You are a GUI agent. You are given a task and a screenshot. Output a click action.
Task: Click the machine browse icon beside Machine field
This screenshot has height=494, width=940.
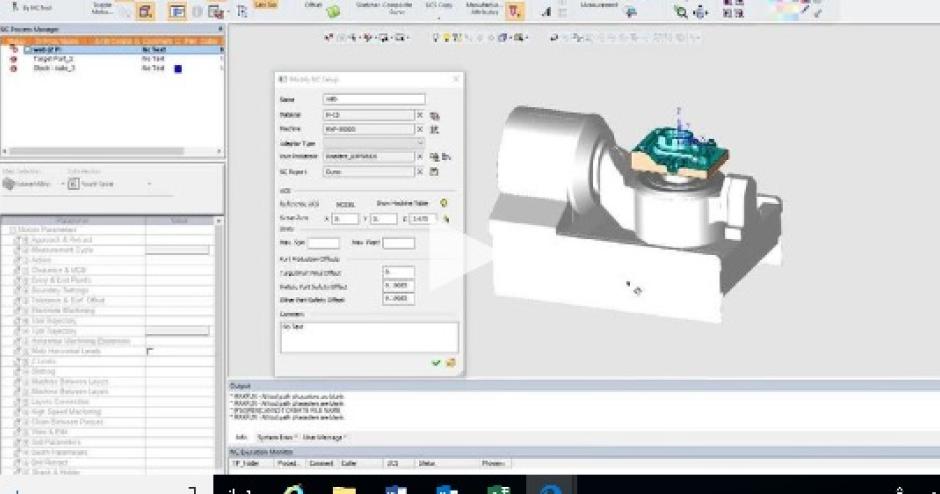[435, 130]
